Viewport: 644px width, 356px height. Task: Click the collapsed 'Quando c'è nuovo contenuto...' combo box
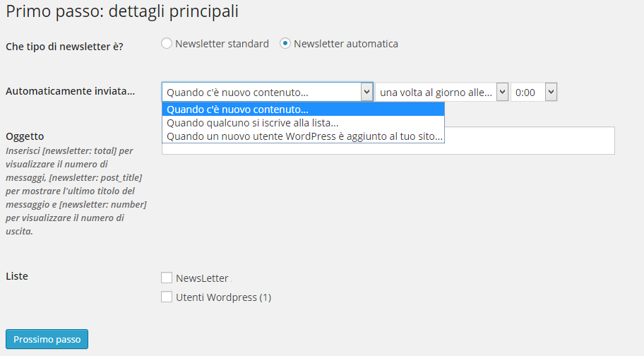tap(268, 92)
